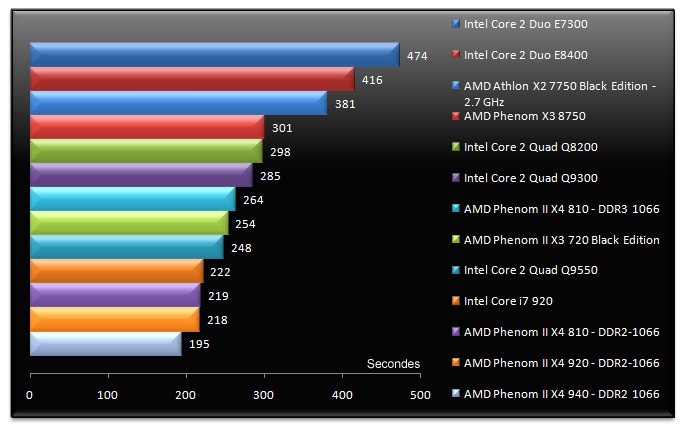Click the axis tick label 300
The width and height of the screenshot is (685, 431).
coord(263,395)
